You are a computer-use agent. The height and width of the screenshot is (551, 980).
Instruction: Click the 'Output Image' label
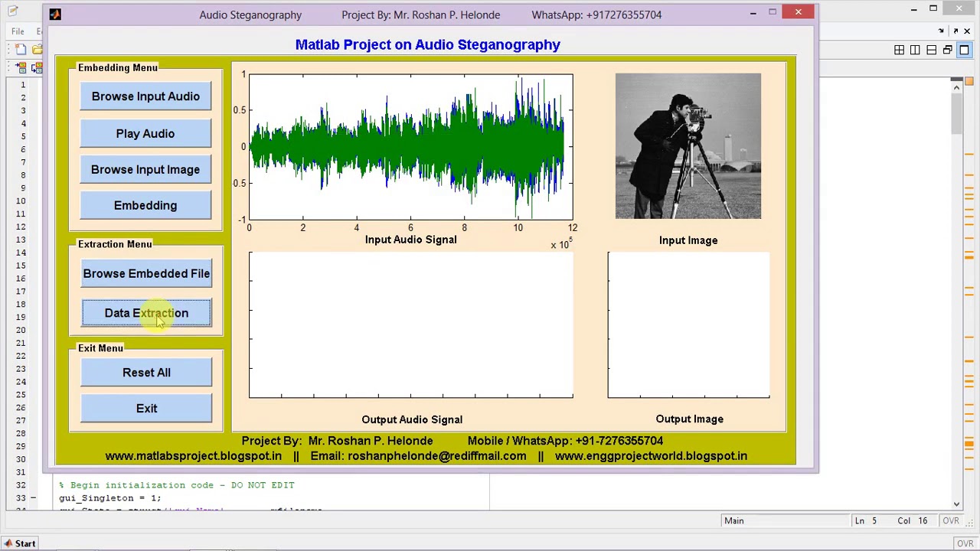point(689,419)
